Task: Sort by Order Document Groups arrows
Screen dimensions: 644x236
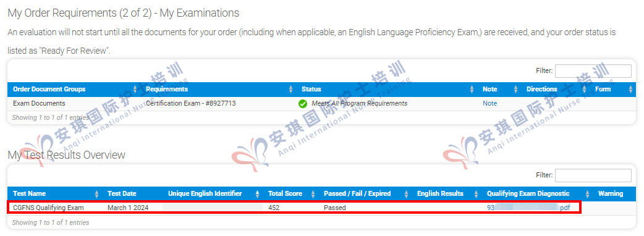Action: (x=135, y=90)
